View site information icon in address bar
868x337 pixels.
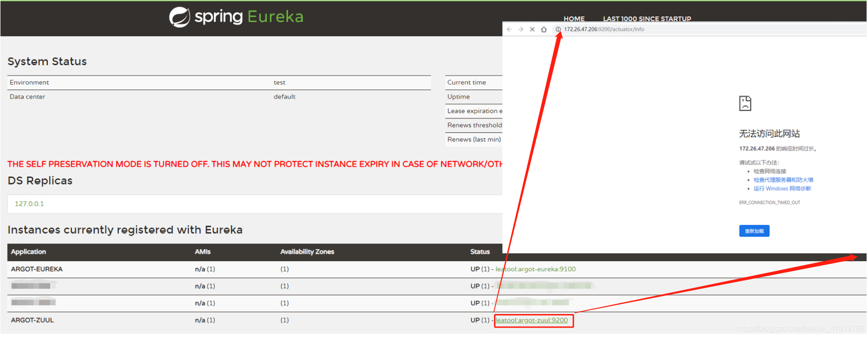pyautogui.click(x=558, y=29)
